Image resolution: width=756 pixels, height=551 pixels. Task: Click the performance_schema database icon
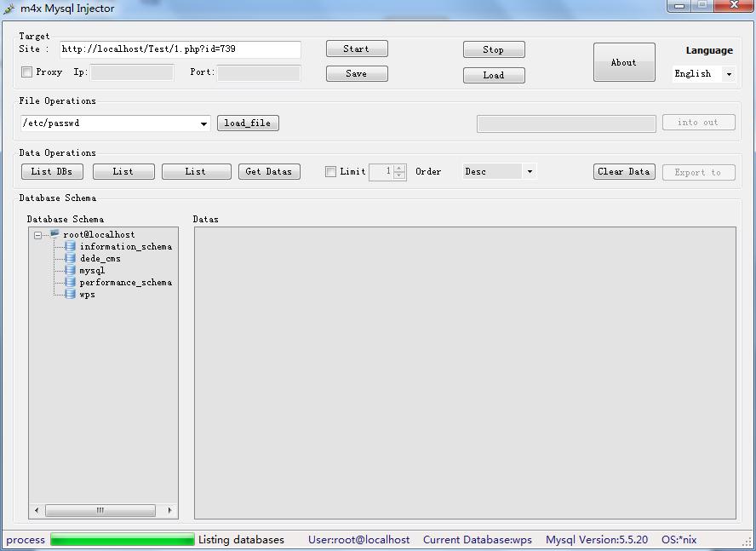click(x=71, y=282)
